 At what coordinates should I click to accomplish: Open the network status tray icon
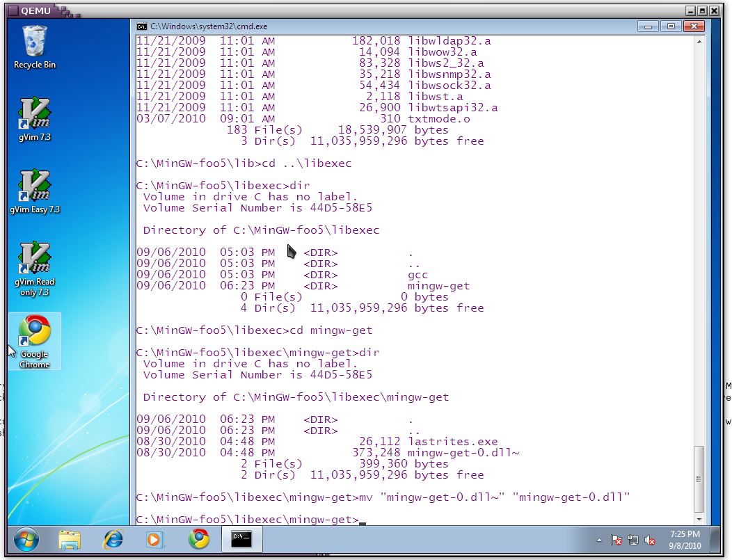633,540
